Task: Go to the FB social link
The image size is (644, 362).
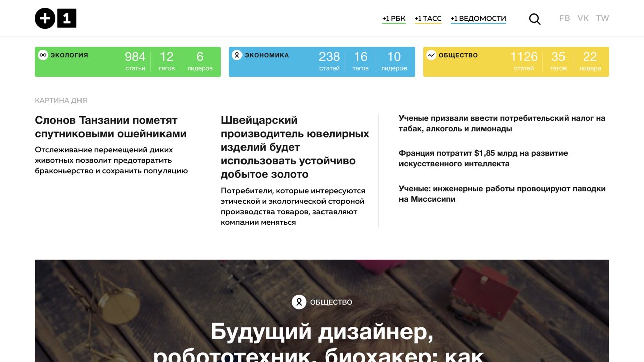Action: tap(565, 18)
